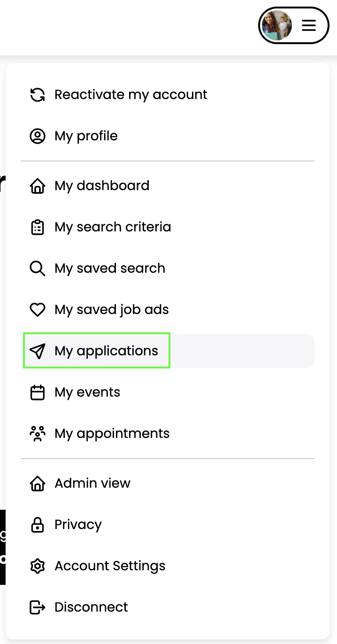
Task: Click the refresh icon beside Reactivate my account
Action: pyautogui.click(x=38, y=95)
